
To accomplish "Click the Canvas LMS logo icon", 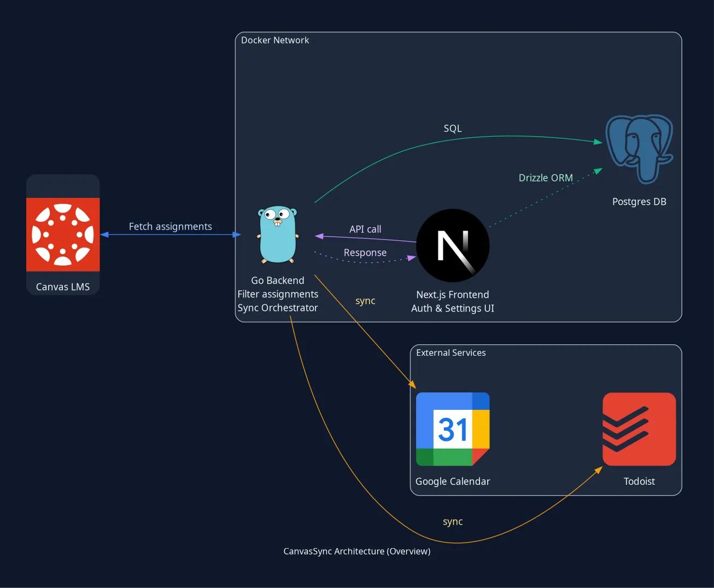I will click(x=63, y=234).
